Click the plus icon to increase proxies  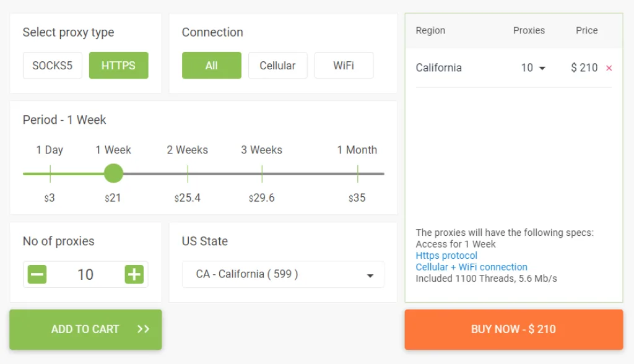134,274
